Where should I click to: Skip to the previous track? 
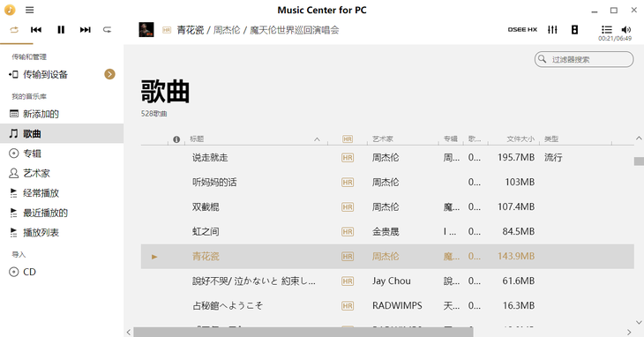pos(36,30)
